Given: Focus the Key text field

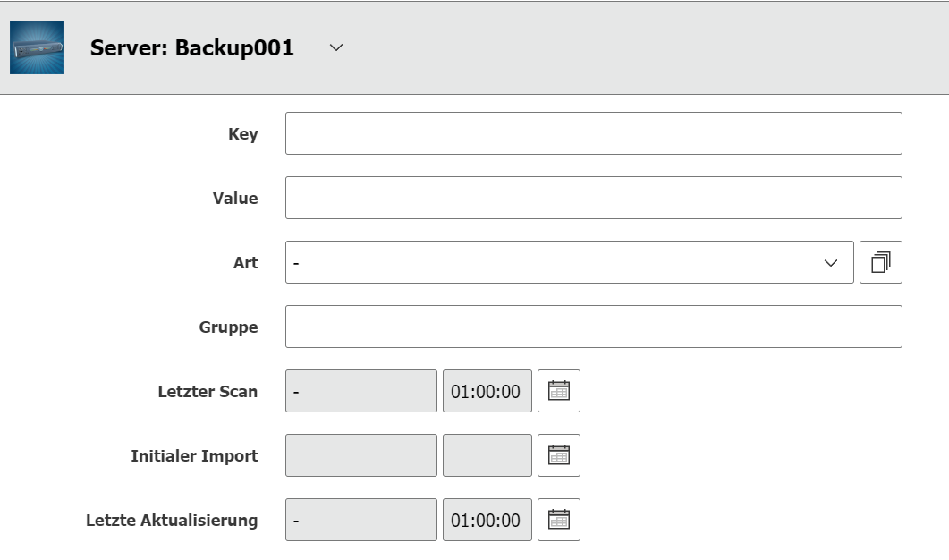Looking at the screenshot, I should [x=594, y=133].
